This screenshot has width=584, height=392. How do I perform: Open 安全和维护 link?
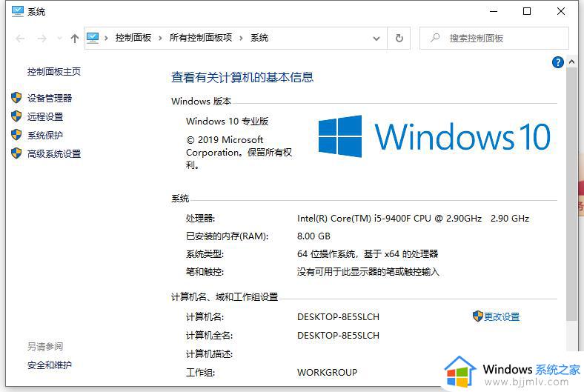click(x=50, y=365)
